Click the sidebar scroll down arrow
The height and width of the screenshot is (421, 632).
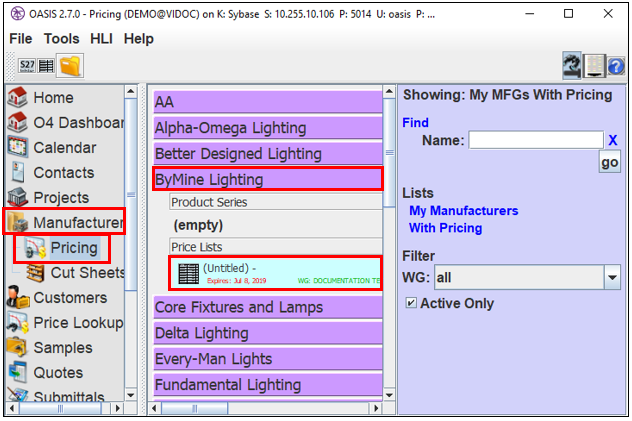coord(131,395)
